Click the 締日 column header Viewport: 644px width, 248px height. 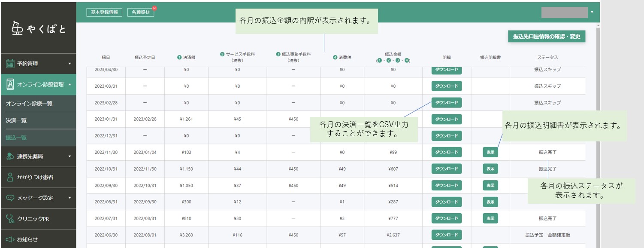pyautogui.click(x=106, y=57)
